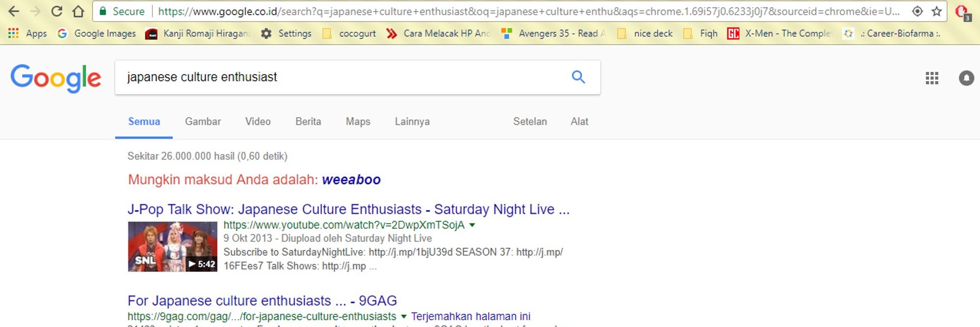Image resolution: width=980 pixels, height=327 pixels.
Task: Click the suggested term weeaboo
Action: pos(351,180)
